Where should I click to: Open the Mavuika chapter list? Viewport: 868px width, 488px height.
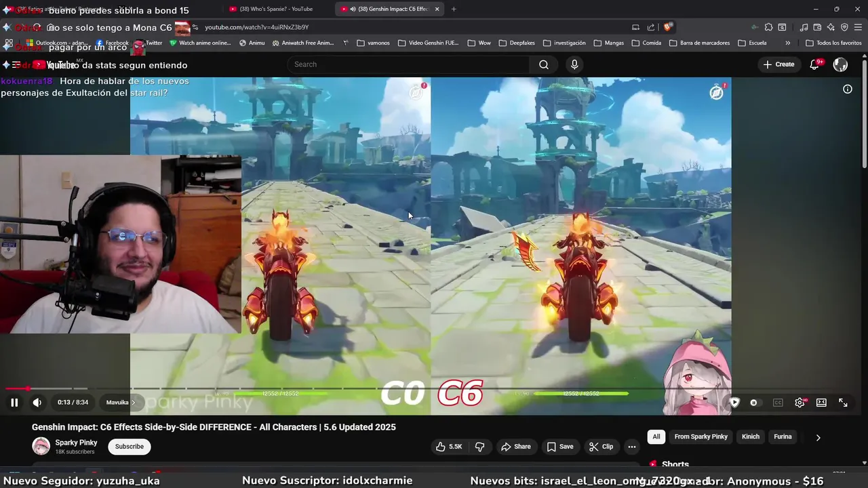coord(121,403)
